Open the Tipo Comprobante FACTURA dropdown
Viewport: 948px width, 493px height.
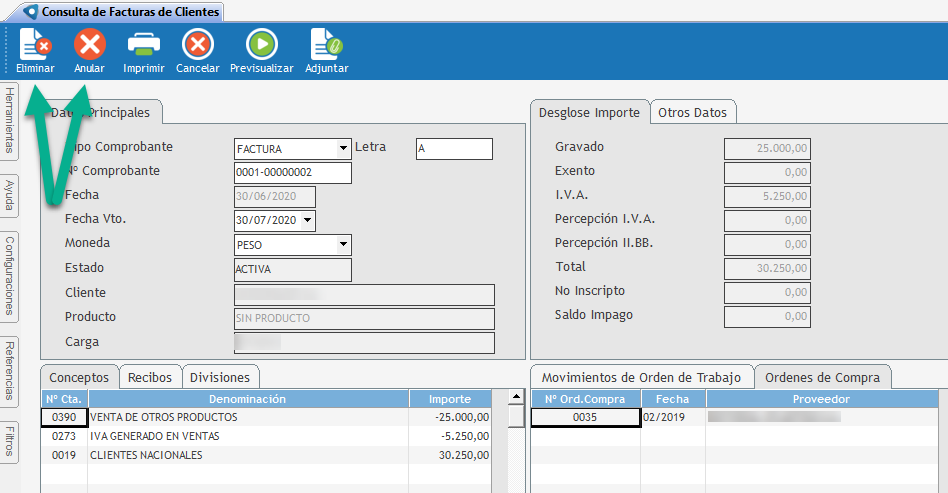click(x=344, y=149)
